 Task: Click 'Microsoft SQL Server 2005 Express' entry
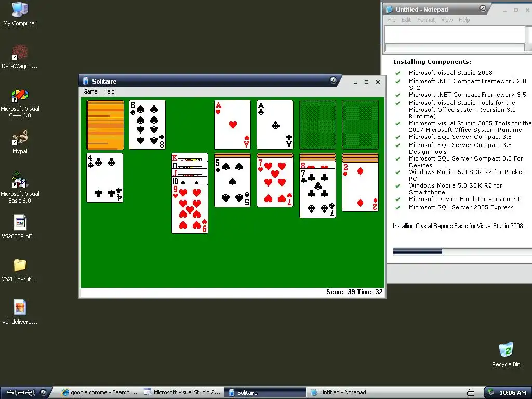pyautogui.click(x=461, y=207)
